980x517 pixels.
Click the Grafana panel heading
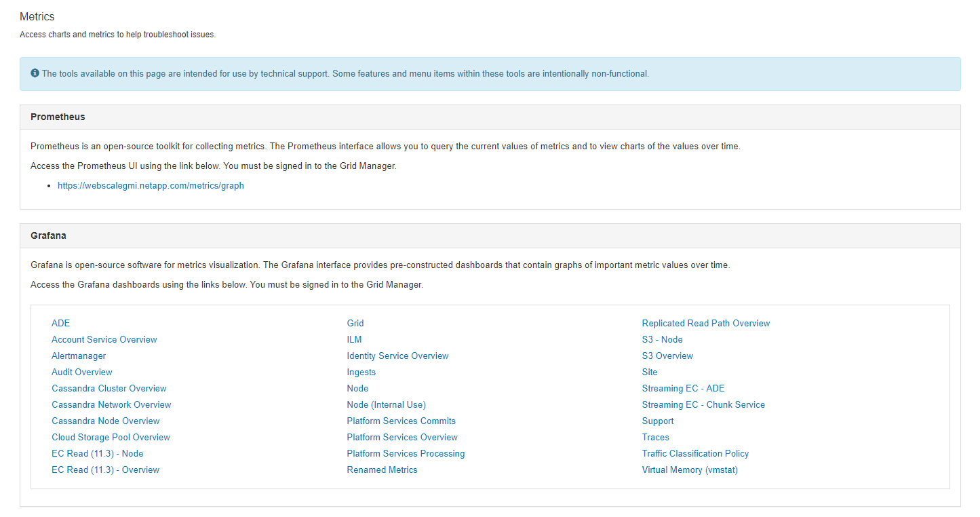[x=48, y=235]
